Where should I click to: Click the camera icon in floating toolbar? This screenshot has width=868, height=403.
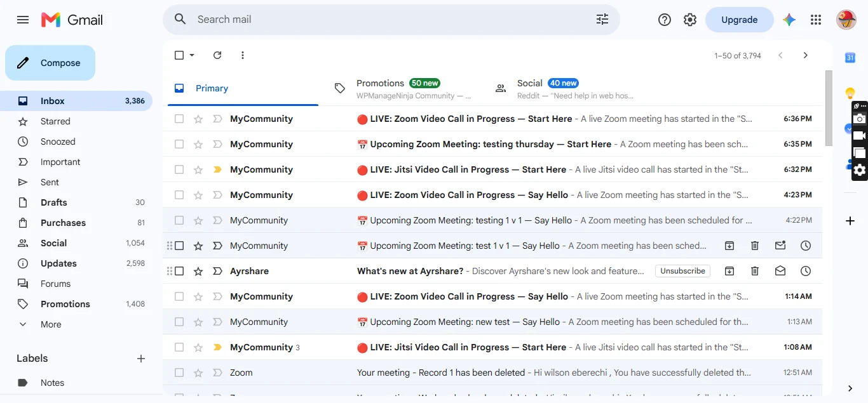point(860,119)
